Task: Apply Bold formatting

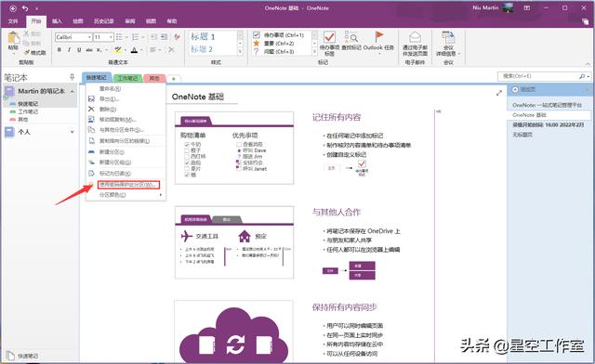Action: (59, 49)
